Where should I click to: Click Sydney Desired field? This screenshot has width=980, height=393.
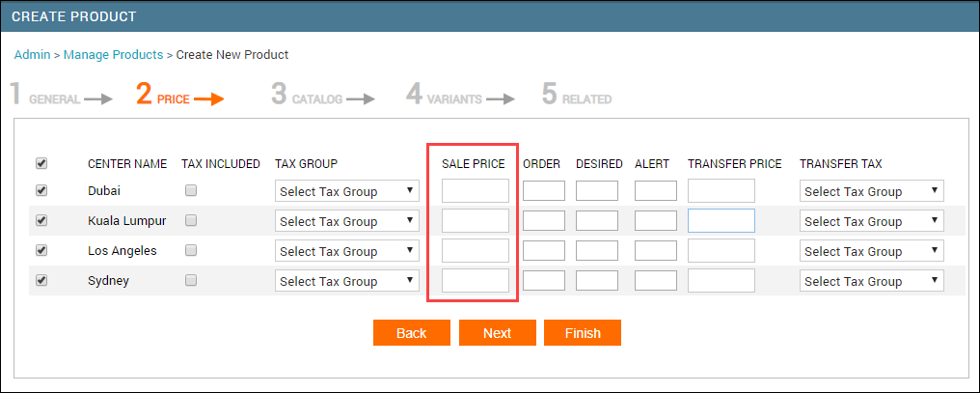tap(597, 281)
